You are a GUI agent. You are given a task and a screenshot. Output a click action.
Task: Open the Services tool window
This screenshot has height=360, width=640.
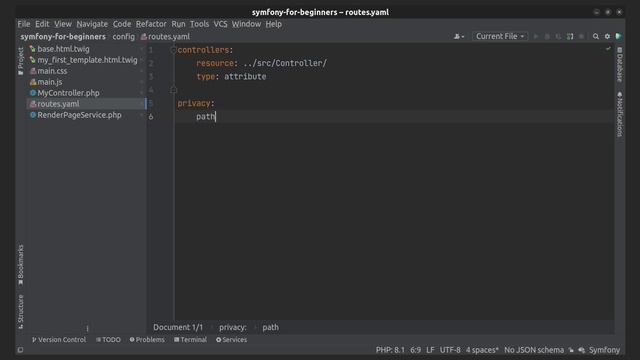pyautogui.click(x=231, y=340)
